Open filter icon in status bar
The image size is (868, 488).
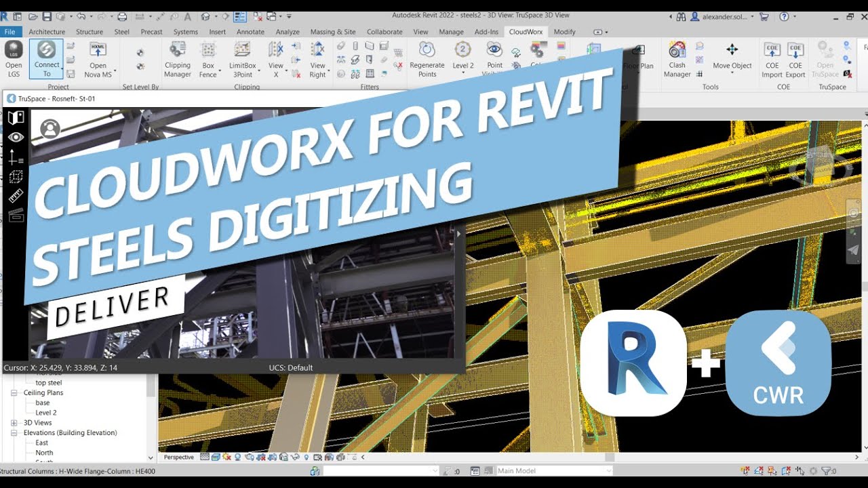[x=826, y=470]
